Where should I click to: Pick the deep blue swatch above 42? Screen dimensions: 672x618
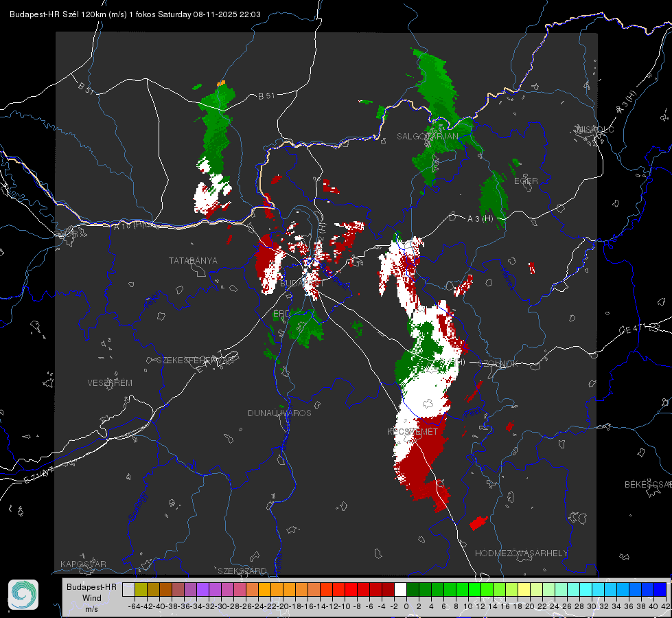[660, 589]
